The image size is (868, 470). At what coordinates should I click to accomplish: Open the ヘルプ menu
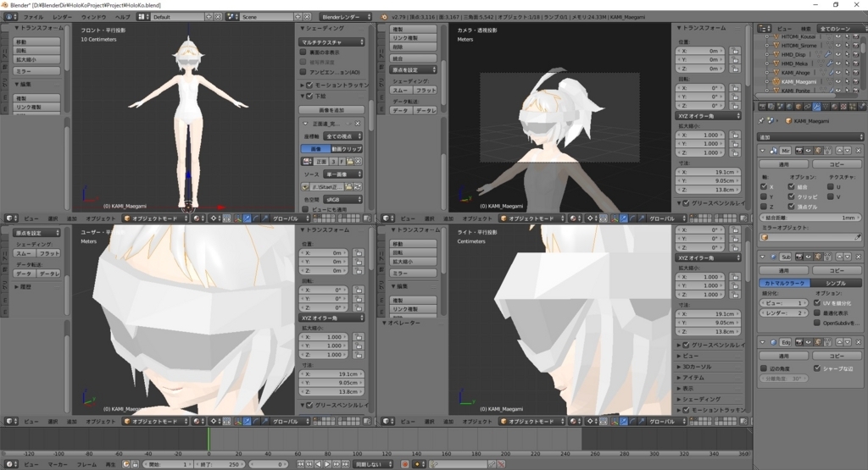122,17
